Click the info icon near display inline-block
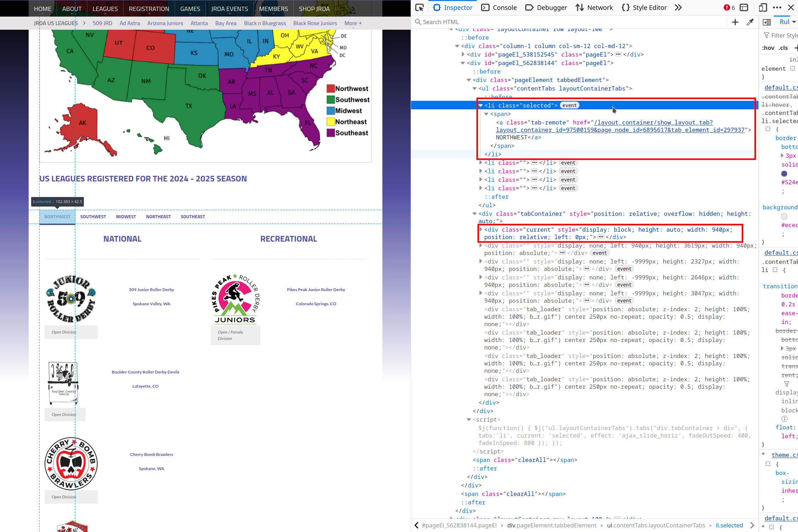The width and height of the screenshot is (798, 532). [x=785, y=419]
